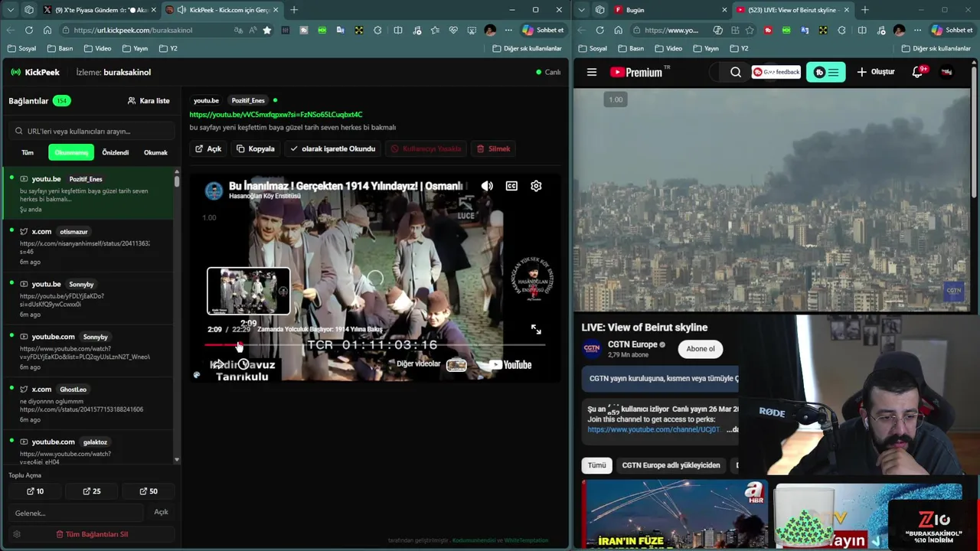This screenshot has width=980, height=551.
Task: Expand Diğer sık kullanılanlar in left browser
Action: (x=527, y=48)
